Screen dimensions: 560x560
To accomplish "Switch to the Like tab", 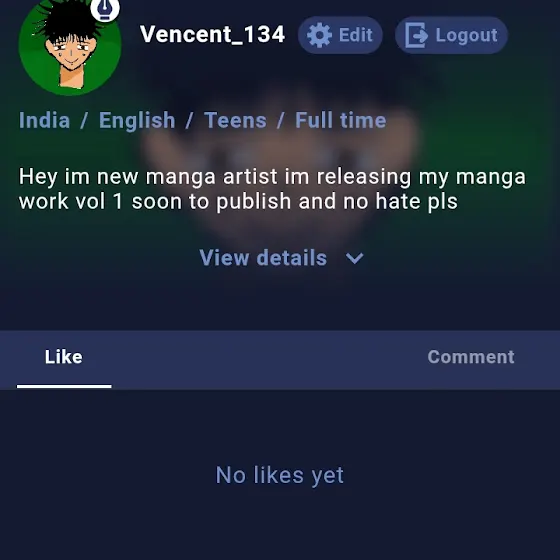I will coord(64,357).
